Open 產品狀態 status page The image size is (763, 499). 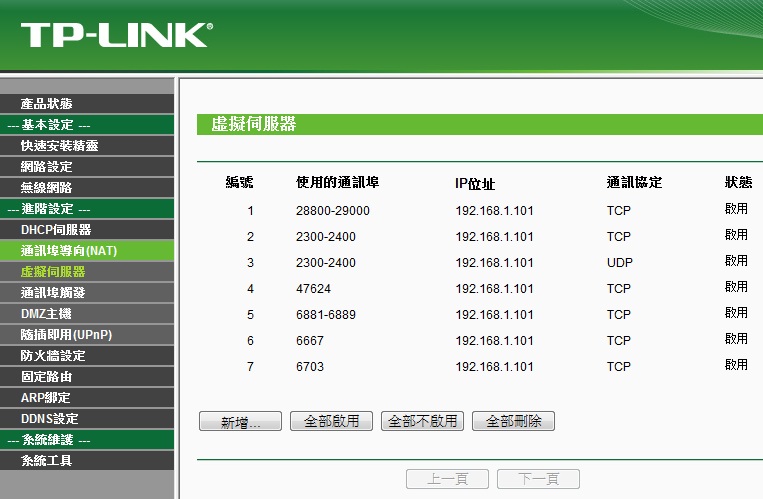coord(46,104)
